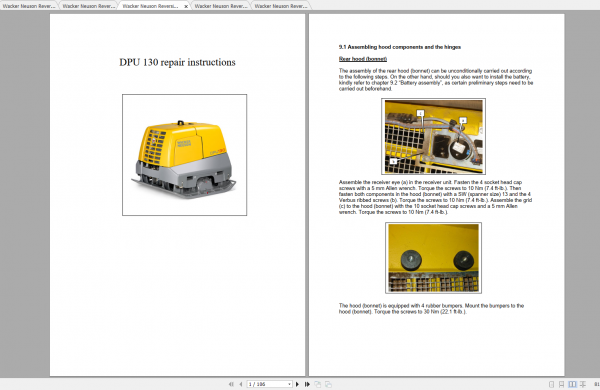600x390 pixels.
Task: Switch to the first Wacker Neuson document tab
Action: point(29,6)
